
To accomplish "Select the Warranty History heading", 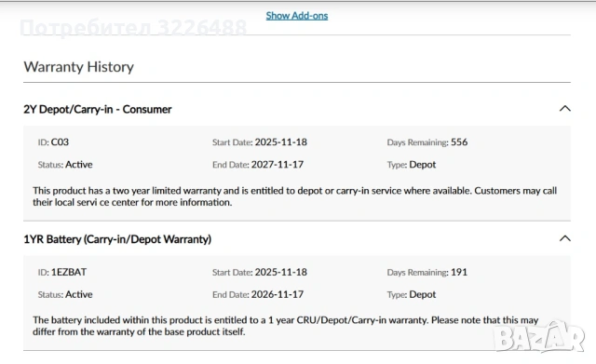I will (x=78, y=67).
